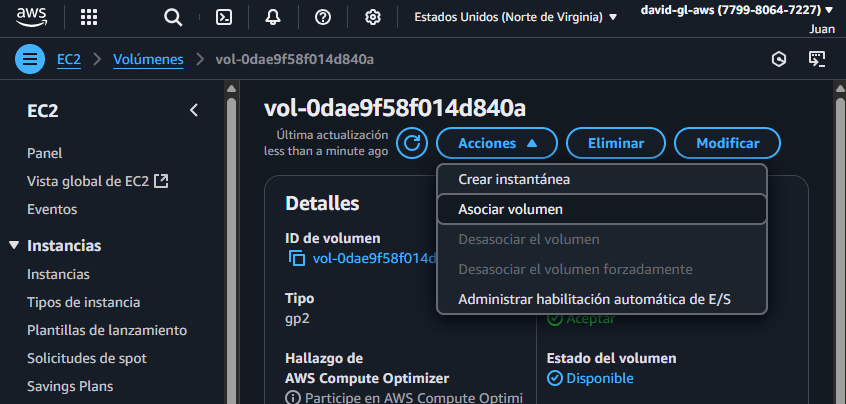Open Instancias sub-item in sidebar
The height and width of the screenshot is (404, 846).
[58, 274]
